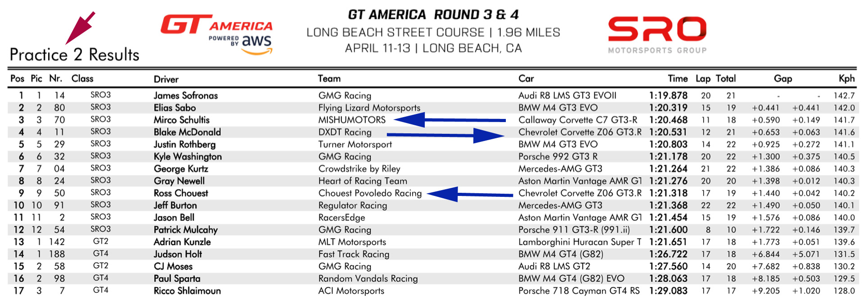Click the Porsche 718 Cayman GT4 RS entry
Image resolution: width=868 pixels, height=300 pixels.
click(579, 291)
